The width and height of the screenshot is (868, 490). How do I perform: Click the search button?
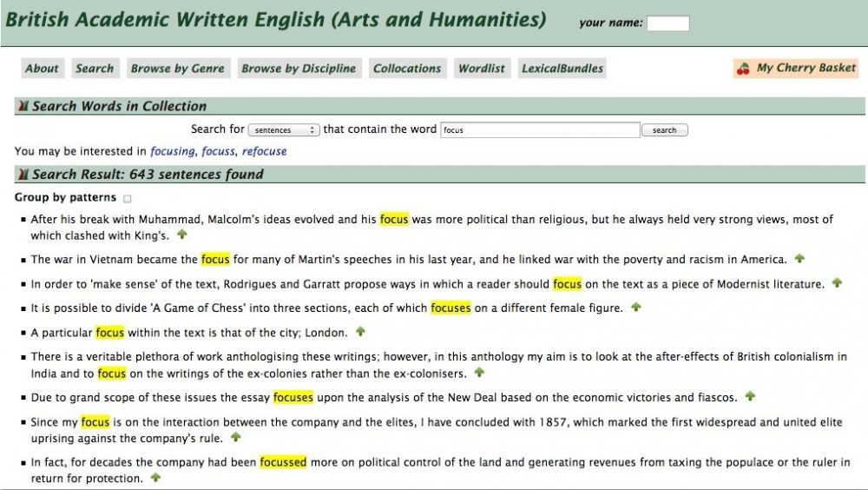coord(664,129)
